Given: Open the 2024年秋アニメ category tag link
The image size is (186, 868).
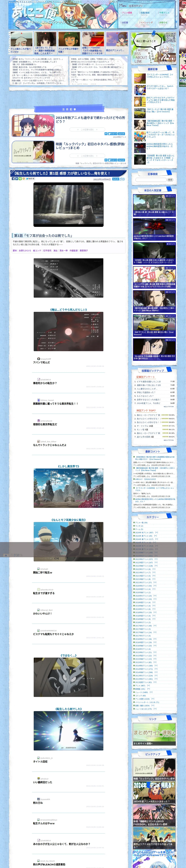Looking at the screenshot, I should coord(120,137).
